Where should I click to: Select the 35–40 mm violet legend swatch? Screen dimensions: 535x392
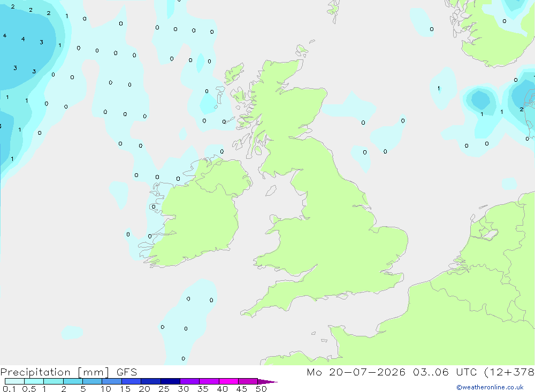click(x=209, y=381)
